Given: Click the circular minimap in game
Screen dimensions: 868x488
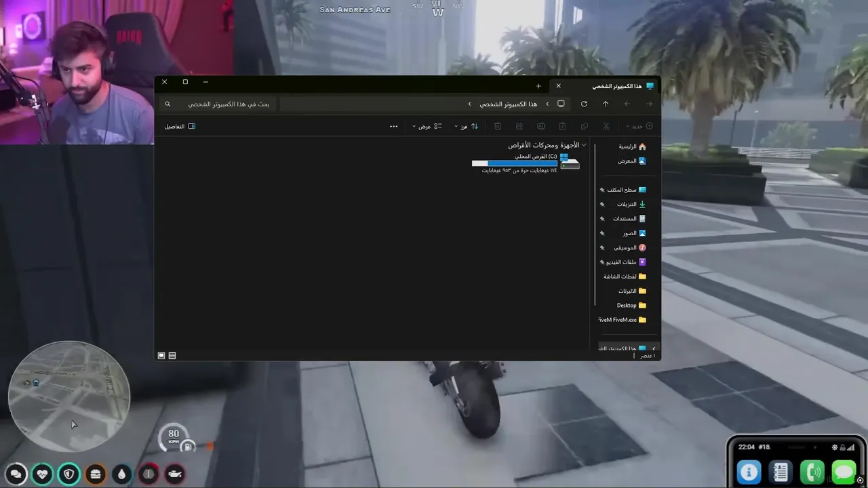Looking at the screenshot, I should [x=68, y=396].
